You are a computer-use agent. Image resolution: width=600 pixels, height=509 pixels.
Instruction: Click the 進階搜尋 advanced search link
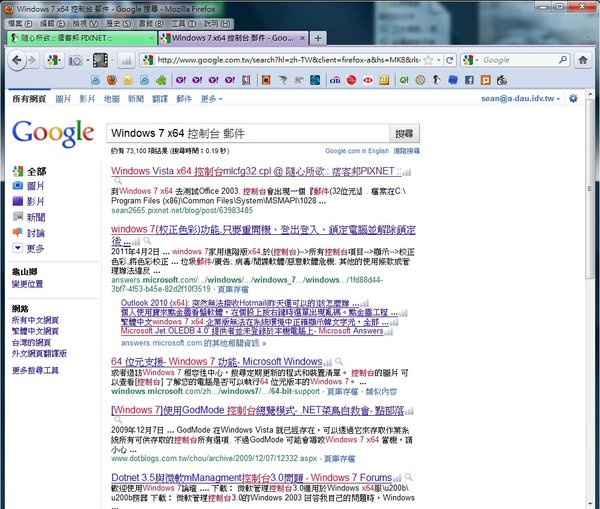(x=406, y=151)
